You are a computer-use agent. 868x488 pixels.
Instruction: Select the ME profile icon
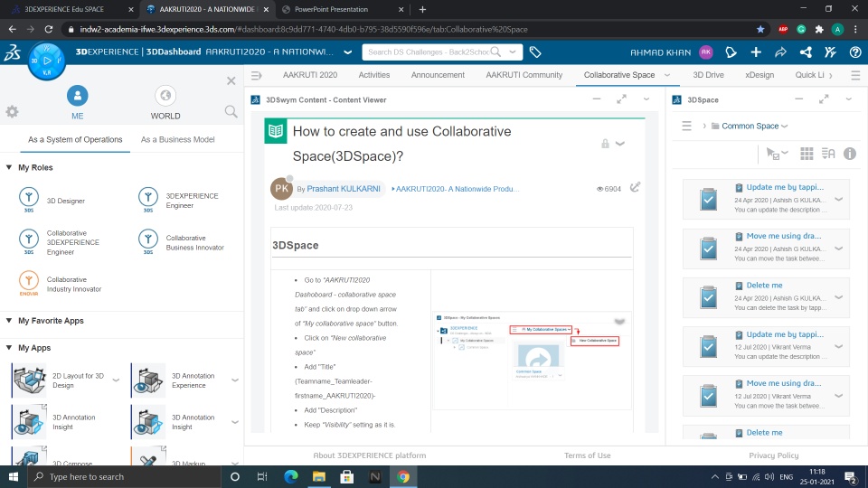[x=78, y=96]
